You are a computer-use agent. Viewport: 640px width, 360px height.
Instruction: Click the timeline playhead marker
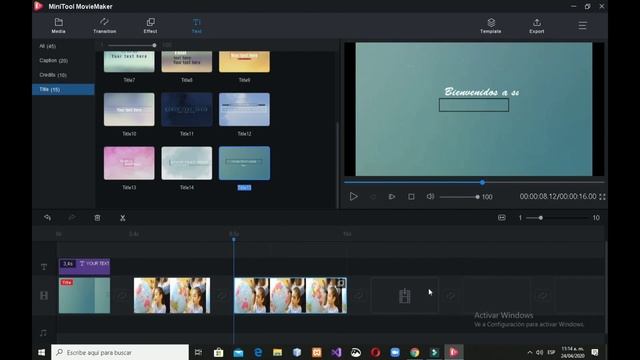tap(233, 239)
